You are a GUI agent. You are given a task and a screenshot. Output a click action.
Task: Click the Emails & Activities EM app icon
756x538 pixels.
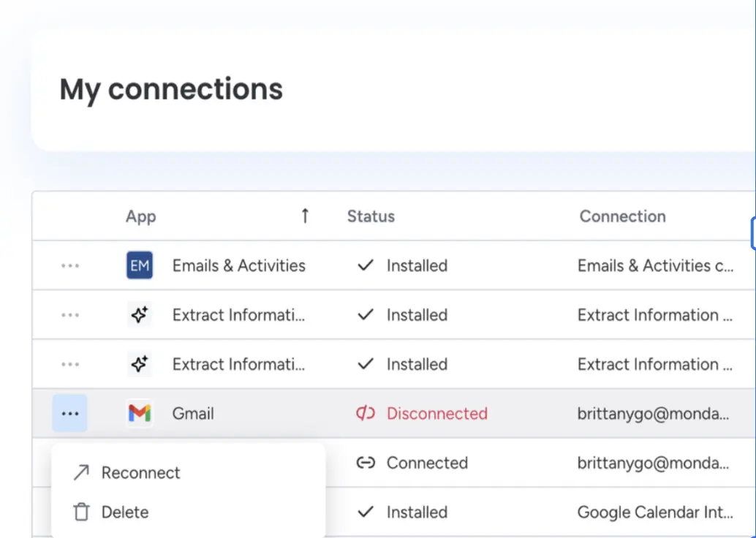[140, 265]
